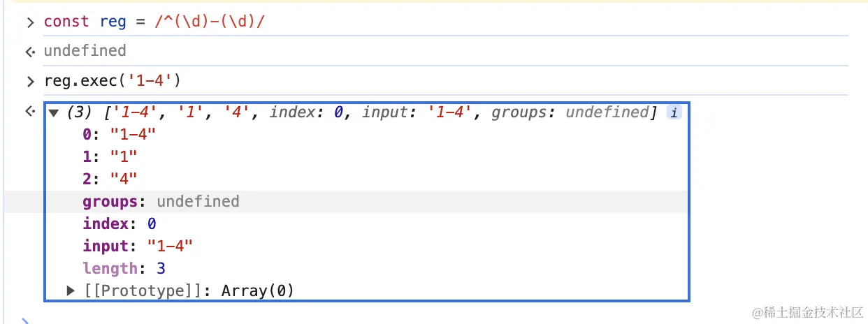Click the gray 'undefined' output text

[85, 51]
